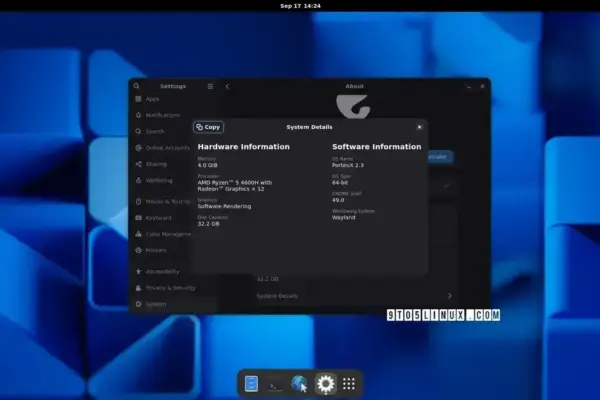The image size is (600, 400).
Task: Open Notifications in the Settings sidebar
Action: 173,115
